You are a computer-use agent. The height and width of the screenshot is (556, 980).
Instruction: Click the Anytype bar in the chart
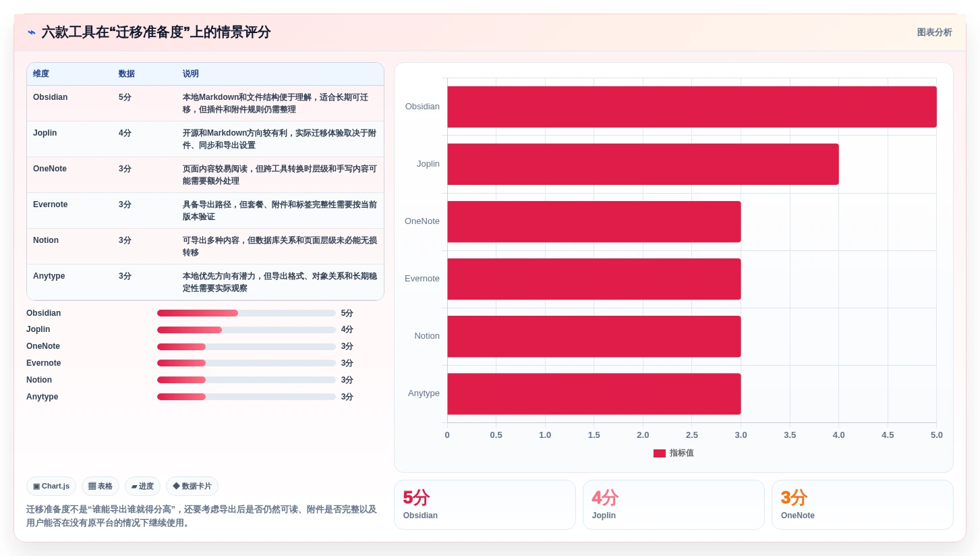coord(594,393)
